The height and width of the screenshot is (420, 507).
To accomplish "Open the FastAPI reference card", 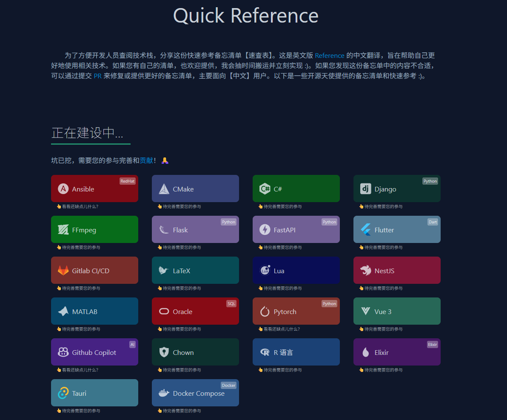I will coord(296,229).
